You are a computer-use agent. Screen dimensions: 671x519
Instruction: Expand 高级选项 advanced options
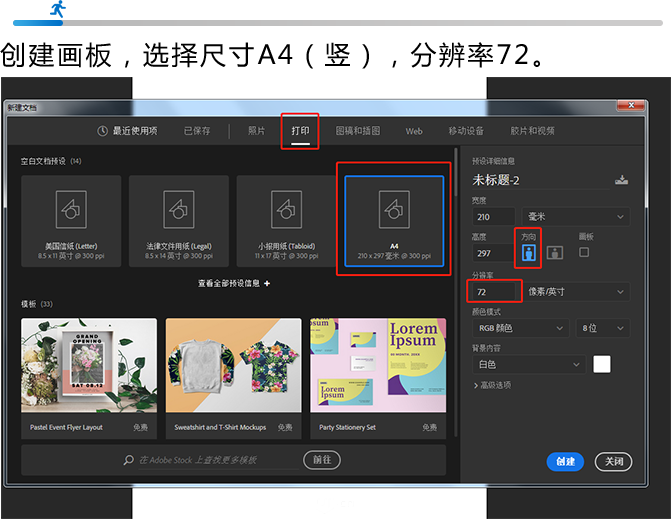pyautogui.click(x=492, y=385)
